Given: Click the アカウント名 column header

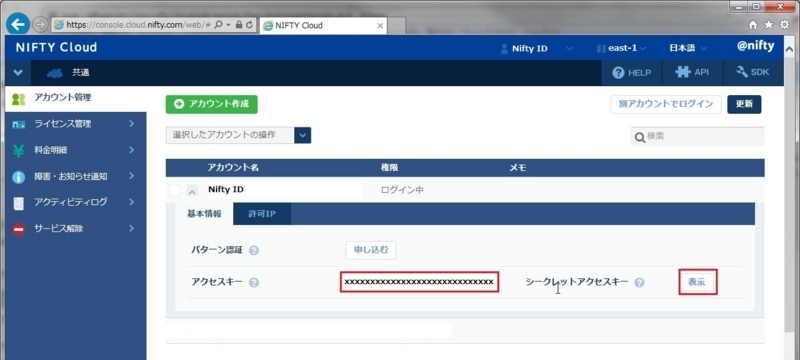Looking at the screenshot, I should click(x=233, y=168).
